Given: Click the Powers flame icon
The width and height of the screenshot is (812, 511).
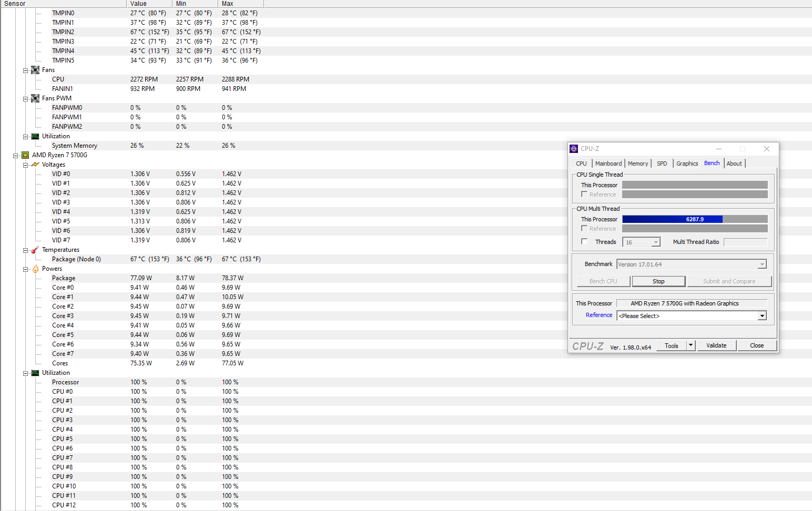Looking at the screenshot, I should (x=35, y=269).
